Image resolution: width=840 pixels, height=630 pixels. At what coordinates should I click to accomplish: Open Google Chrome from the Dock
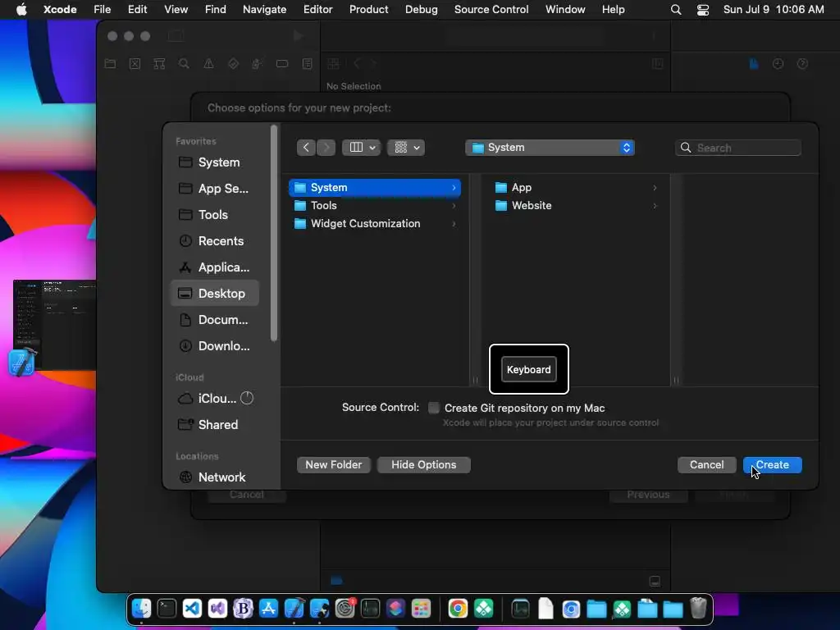click(458, 609)
